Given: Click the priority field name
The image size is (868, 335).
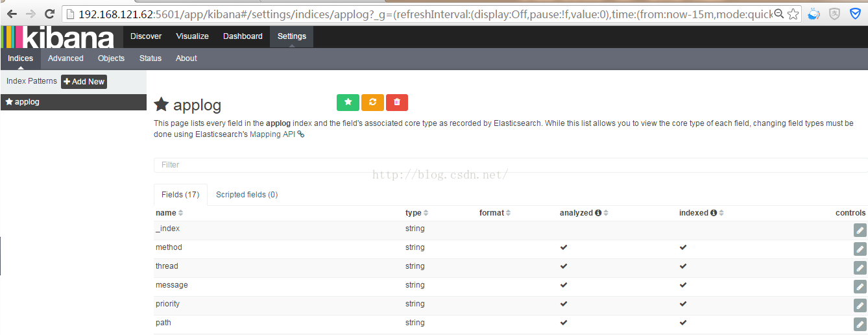Looking at the screenshot, I should [167, 304].
